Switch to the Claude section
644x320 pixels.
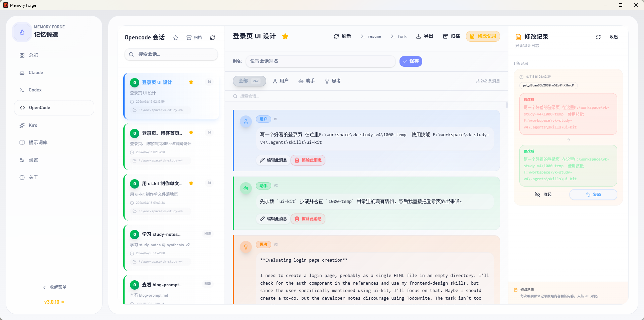point(36,72)
